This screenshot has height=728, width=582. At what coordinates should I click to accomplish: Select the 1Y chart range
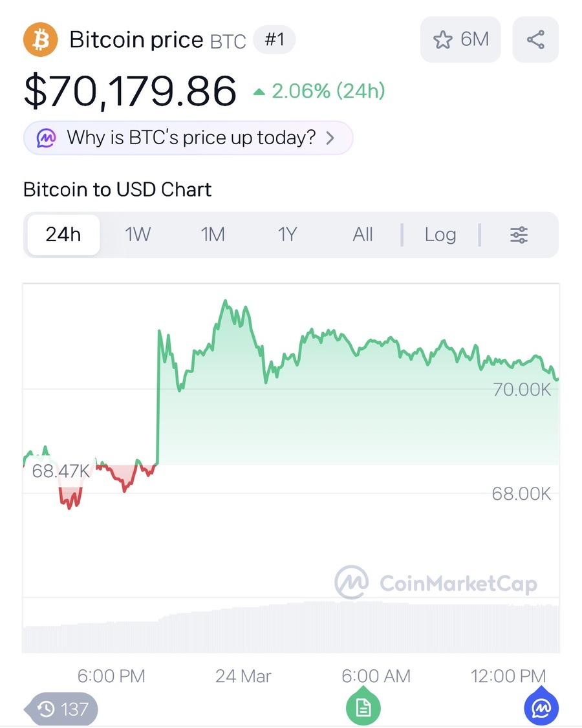click(x=288, y=235)
